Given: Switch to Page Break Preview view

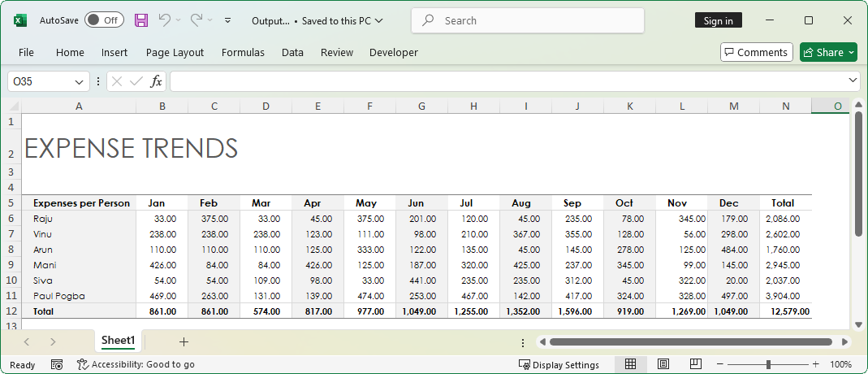Looking at the screenshot, I should coord(695,364).
